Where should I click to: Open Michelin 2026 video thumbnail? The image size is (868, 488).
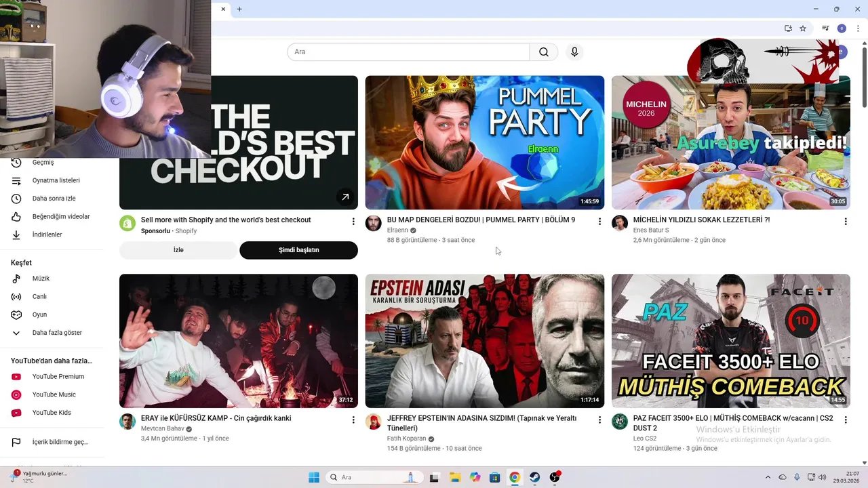tap(731, 142)
